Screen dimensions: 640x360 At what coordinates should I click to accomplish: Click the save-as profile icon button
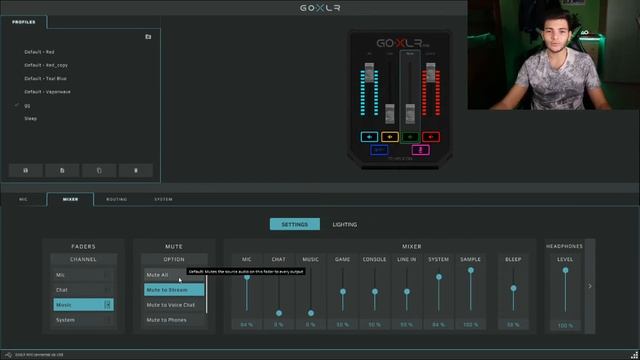pos(62,170)
